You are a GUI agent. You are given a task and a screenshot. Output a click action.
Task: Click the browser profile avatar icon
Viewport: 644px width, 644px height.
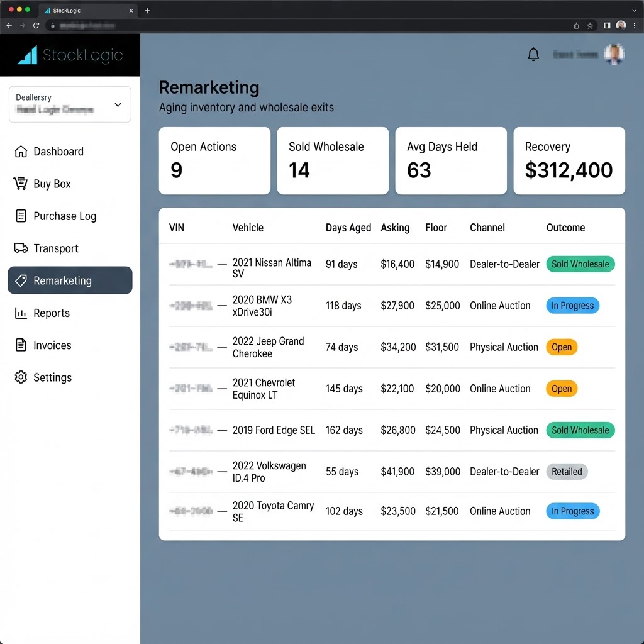(x=621, y=25)
